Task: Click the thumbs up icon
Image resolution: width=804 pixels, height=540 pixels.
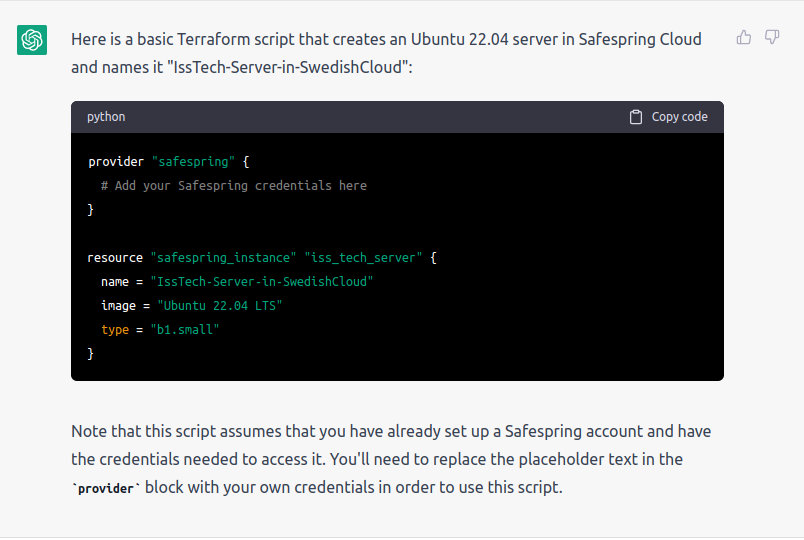Action: click(743, 37)
